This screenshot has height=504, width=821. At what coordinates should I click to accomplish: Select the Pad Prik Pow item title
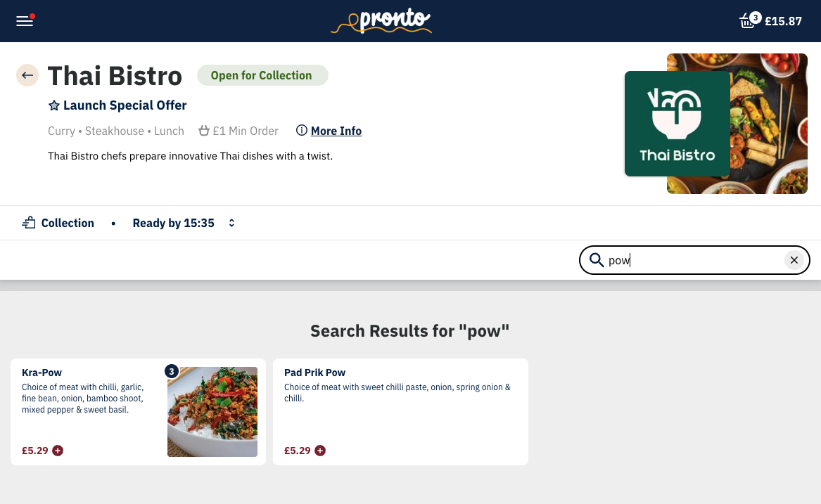[314, 373]
